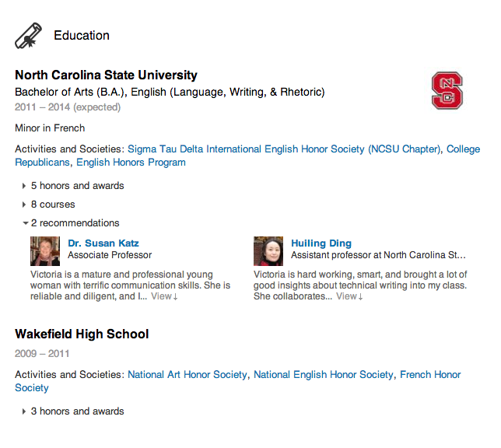This screenshot has width=501, height=448.
Task: Open English Honors Program link
Action: coord(131,163)
